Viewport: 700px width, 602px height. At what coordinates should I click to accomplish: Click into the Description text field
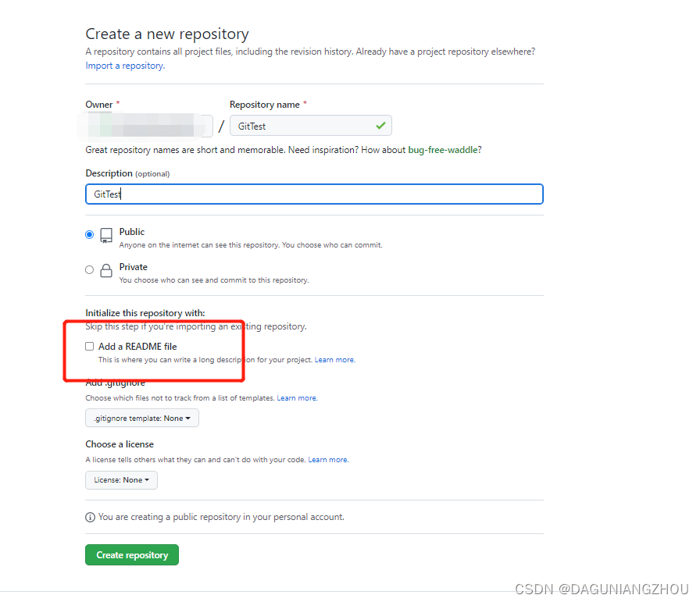314,194
